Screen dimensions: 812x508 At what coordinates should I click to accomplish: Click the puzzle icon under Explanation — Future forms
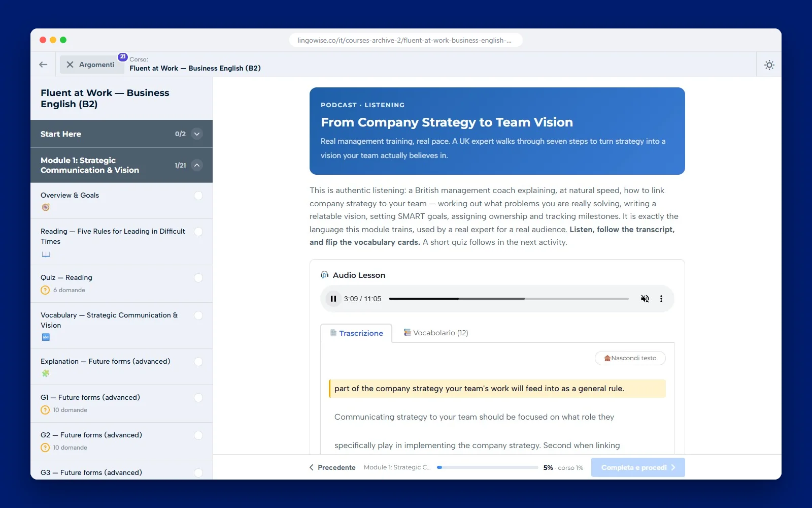[x=46, y=373]
